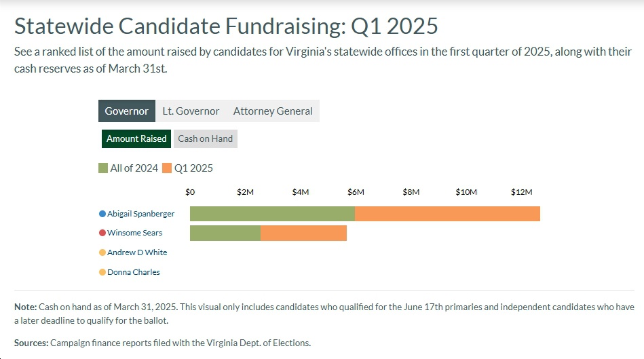Click Spanberger's green 2024 bar segment
The image size is (644, 359).
coord(272,214)
